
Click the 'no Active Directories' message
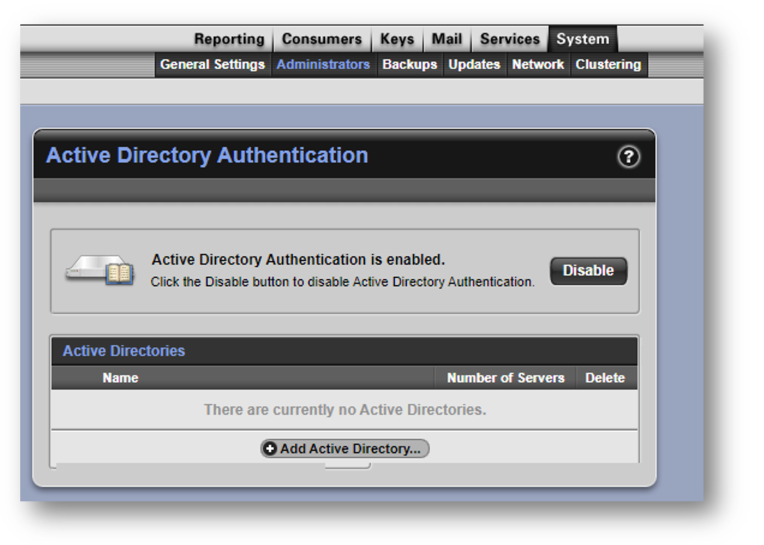click(x=345, y=410)
